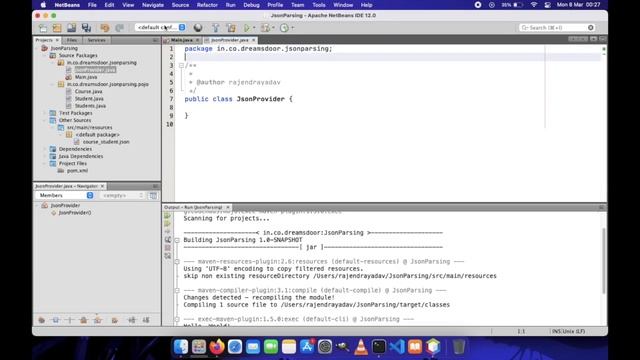Screen dimensions: 640x360
Task: Click the Build Project hammer icon
Action: tap(216, 28)
